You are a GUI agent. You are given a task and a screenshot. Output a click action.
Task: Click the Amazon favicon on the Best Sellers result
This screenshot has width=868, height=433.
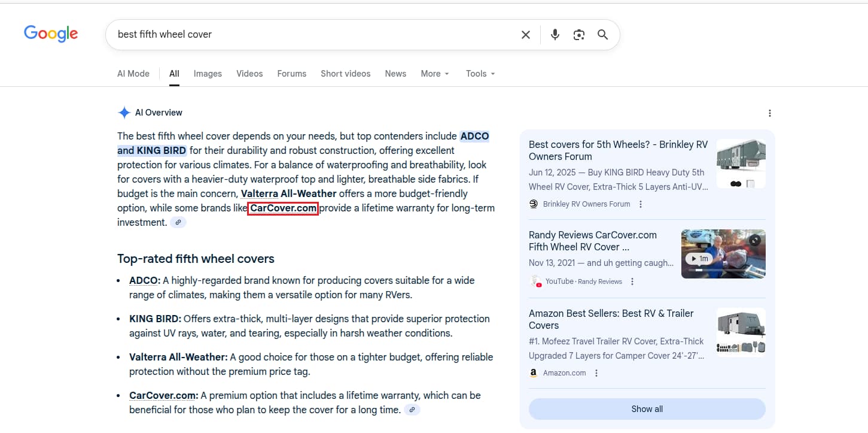pos(533,373)
